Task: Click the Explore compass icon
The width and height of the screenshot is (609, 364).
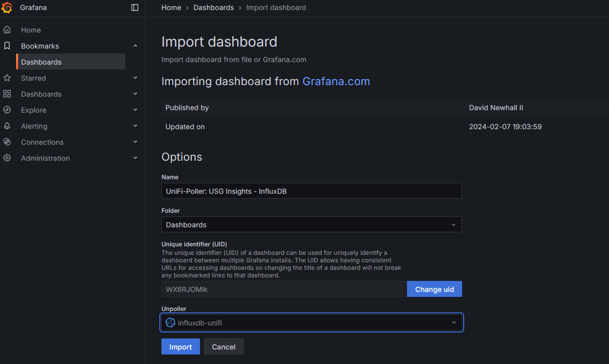Action: [7, 110]
